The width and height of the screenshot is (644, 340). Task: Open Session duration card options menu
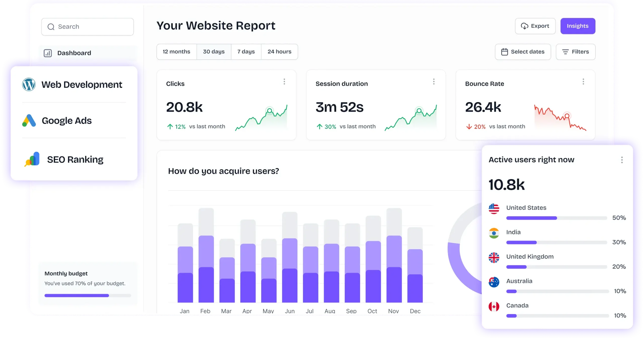434,81
